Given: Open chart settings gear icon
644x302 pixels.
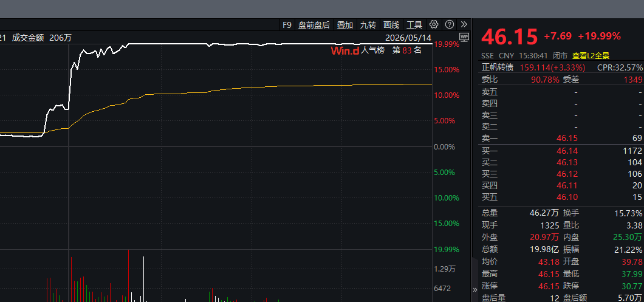Looking at the screenshot, I should tap(434, 25).
